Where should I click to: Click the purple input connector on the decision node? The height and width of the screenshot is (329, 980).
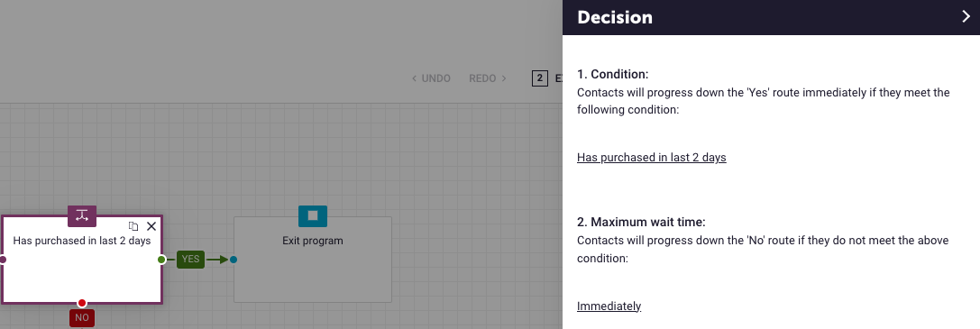point(3,259)
